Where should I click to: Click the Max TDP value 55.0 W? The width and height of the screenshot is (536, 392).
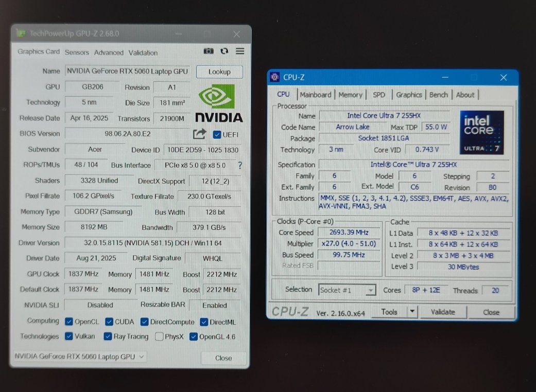(436, 127)
